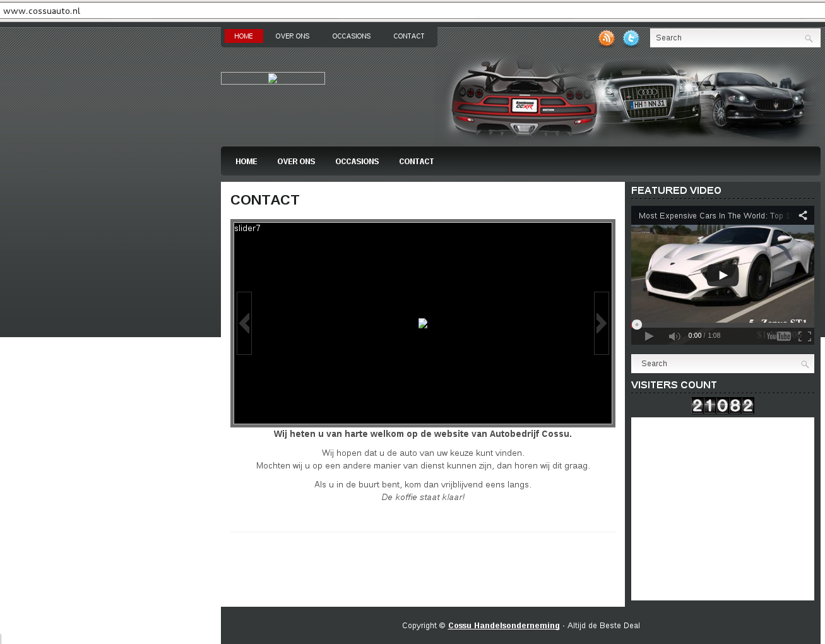The image size is (825, 644).
Task: Follow the Cossu Handelsonderneming footer link
Action: tap(504, 626)
